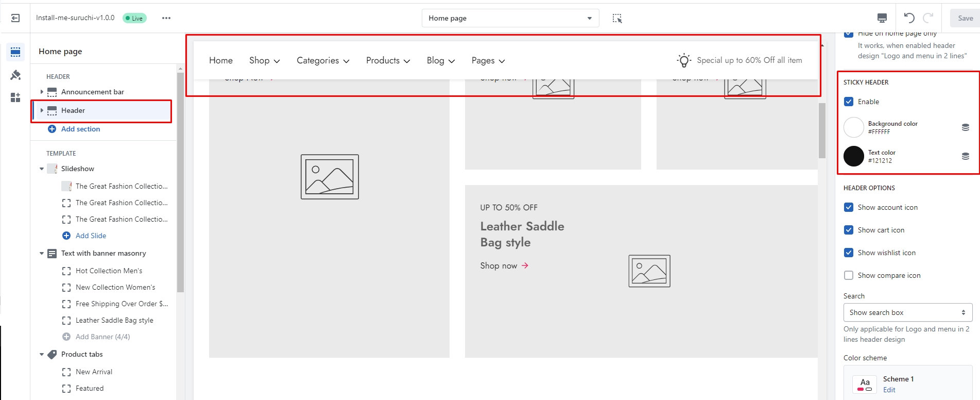Open the three-dot more actions menu

[x=166, y=18]
